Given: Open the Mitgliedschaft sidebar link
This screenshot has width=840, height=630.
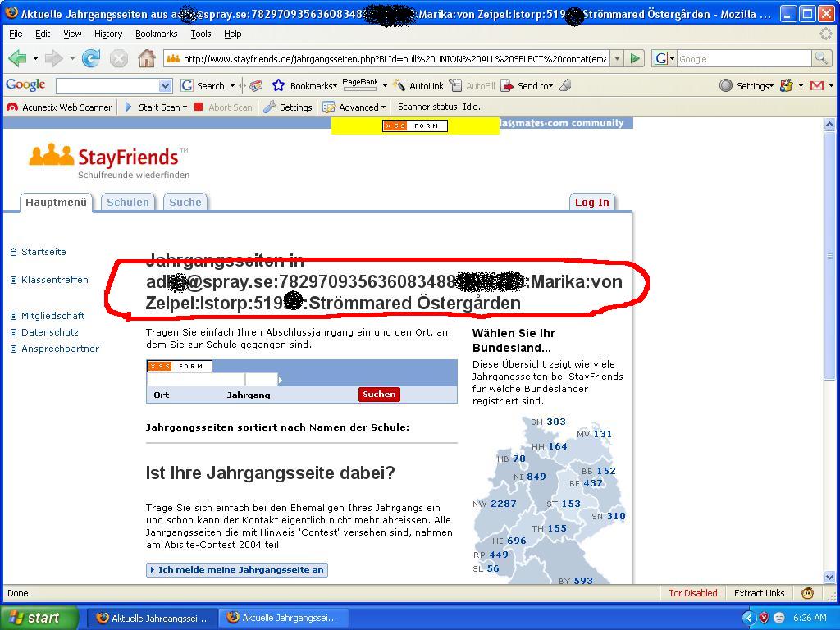Looking at the screenshot, I should [53, 316].
